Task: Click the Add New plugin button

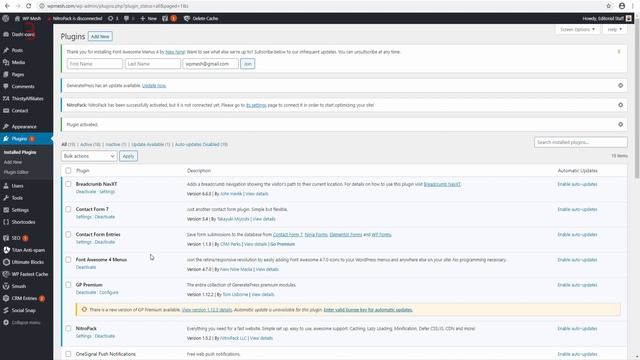Action: coord(100,36)
